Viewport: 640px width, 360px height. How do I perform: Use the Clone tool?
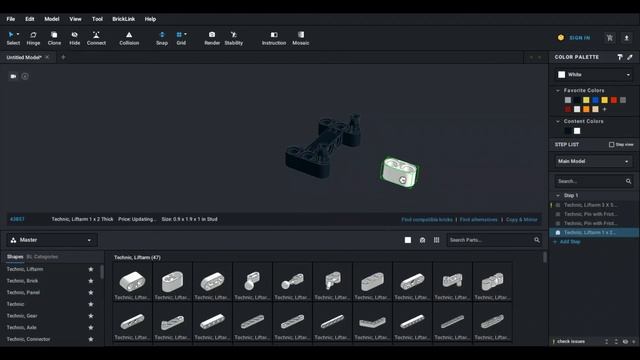click(x=54, y=38)
